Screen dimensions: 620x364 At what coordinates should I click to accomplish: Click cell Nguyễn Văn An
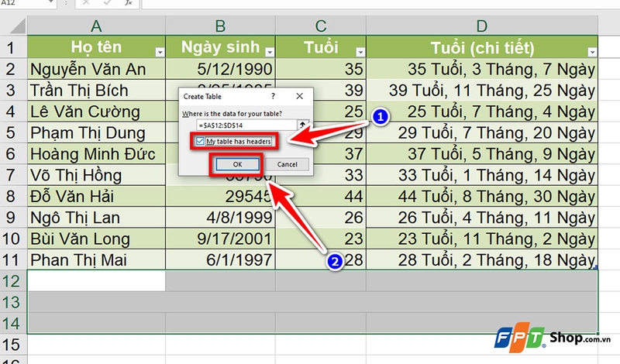(x=96, y=69)
